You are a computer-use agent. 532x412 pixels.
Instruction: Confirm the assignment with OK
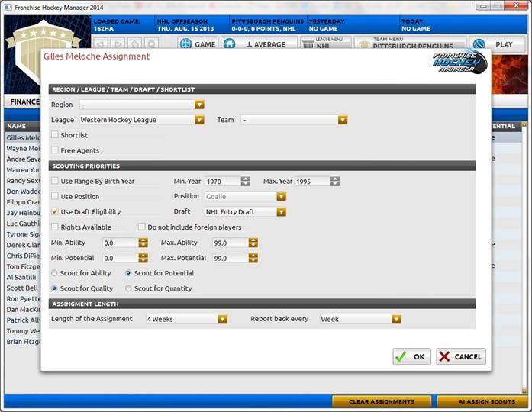pos(412,356)
